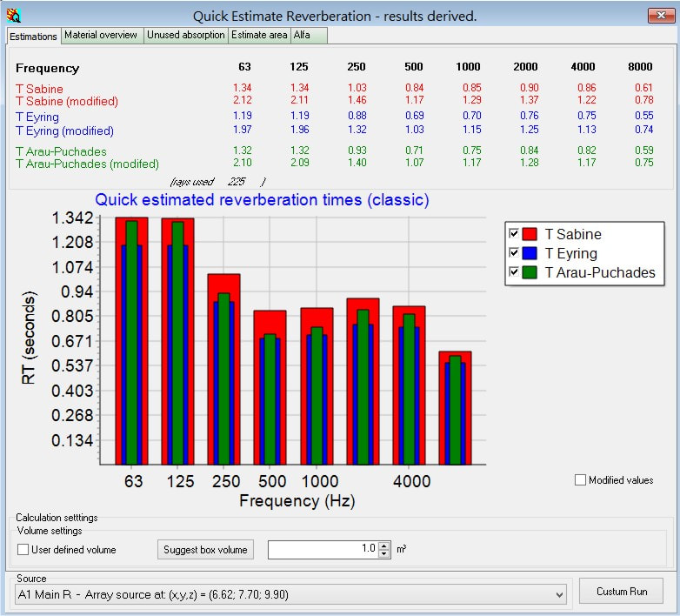
Task: Click the Frequency header label
Action: tap(47, 68)
